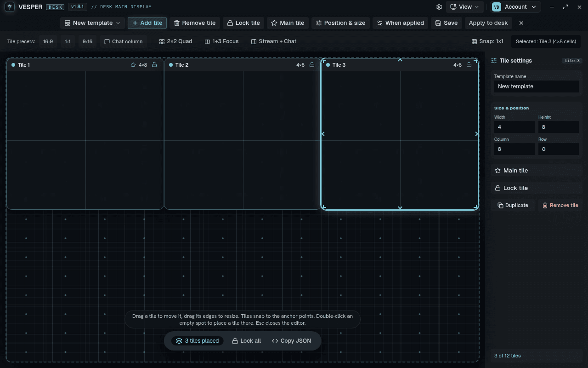Select the 9:16 tile preset
588x368 pixels.
click(x=87, y=41)
